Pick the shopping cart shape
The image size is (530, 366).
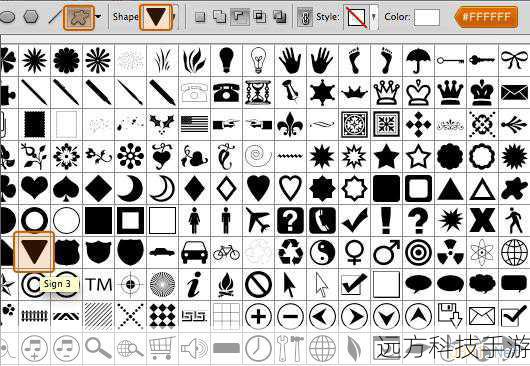click(x=162, y=348)
